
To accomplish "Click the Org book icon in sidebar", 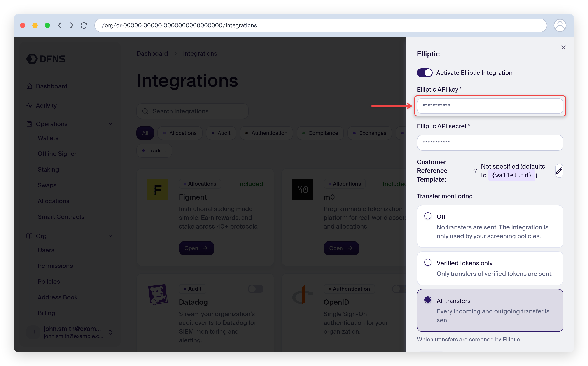I will coord(29,236).
